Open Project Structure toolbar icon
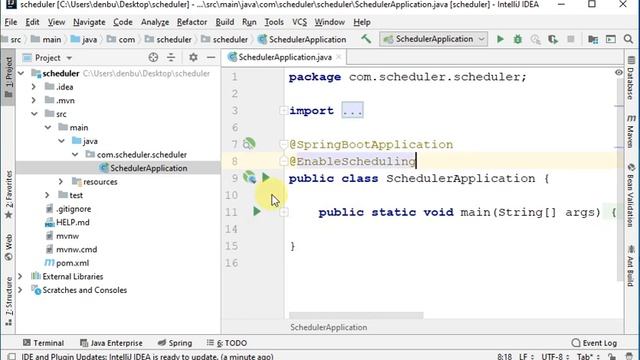The height and width of the screenshot is (360, 640). coord(593,39)
